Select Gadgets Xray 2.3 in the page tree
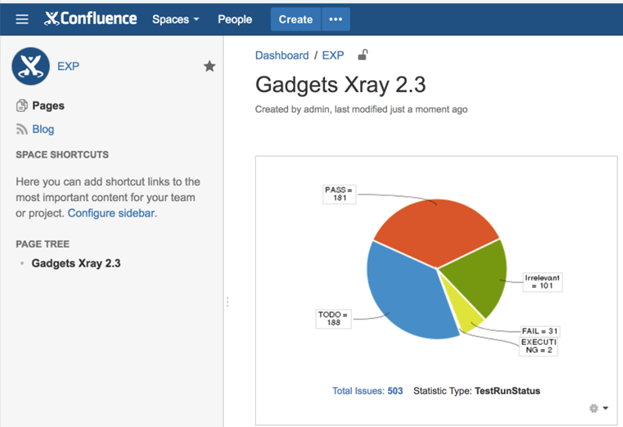This screenshot has width=623, height=427. tap(76, 263)
